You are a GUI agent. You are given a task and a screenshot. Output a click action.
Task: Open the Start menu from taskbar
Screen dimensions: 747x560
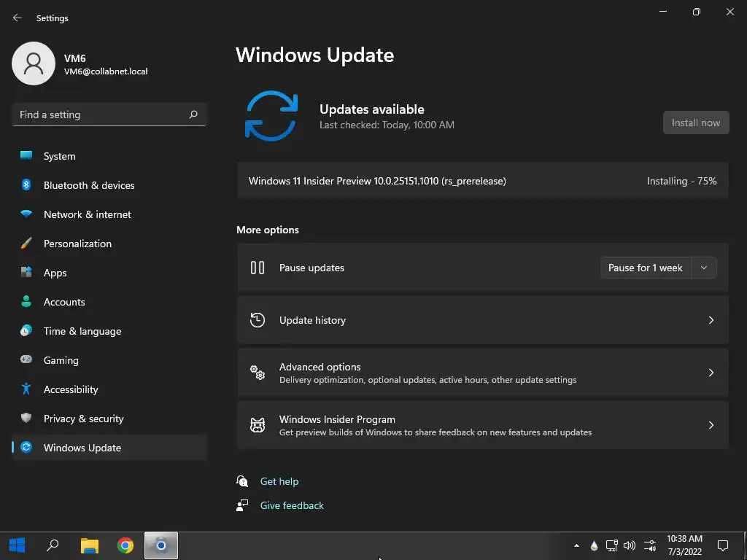(18, 545)
